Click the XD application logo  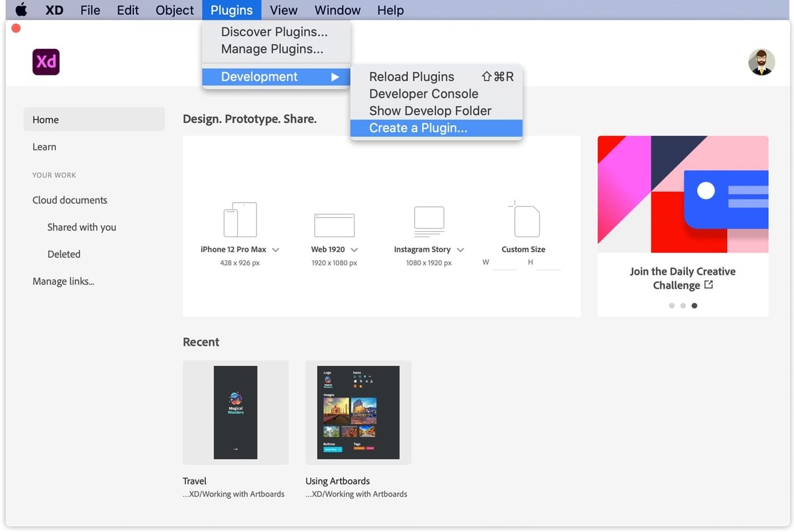click(x=45, y=62)
